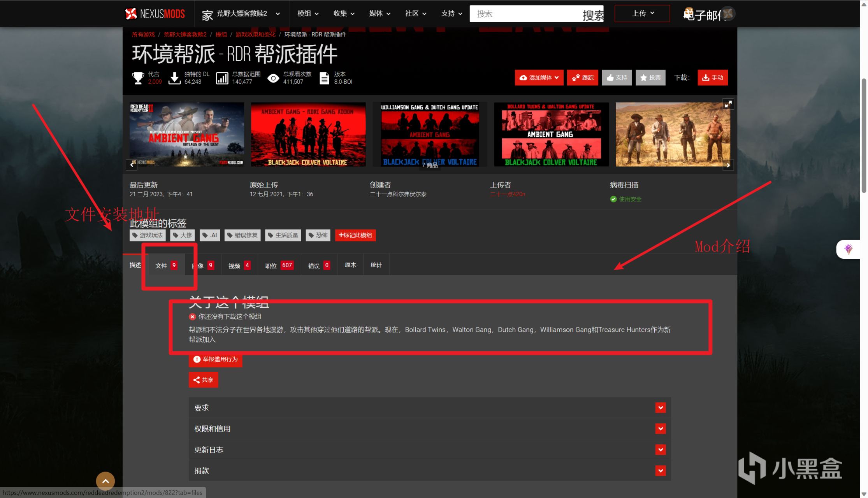Click the gallery next arrow
Viewport: 868px width, 498px height.
(x=728, y=165)
